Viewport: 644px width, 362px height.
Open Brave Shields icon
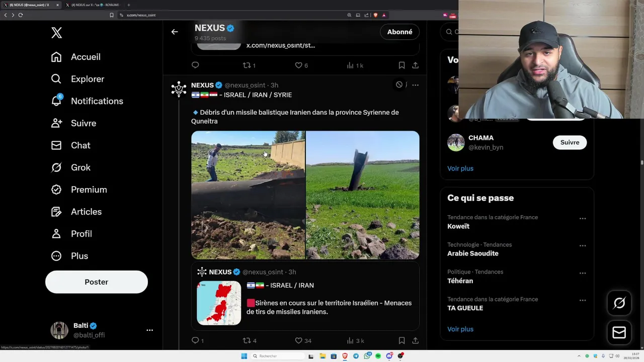point(375,15)
